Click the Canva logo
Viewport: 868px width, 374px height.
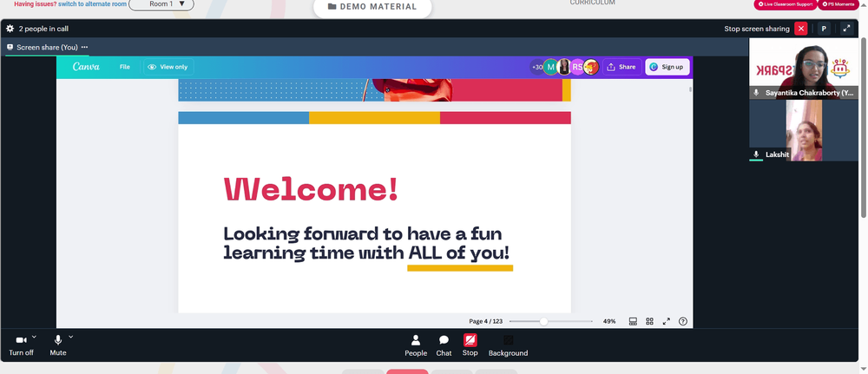[x=86, y=67]
